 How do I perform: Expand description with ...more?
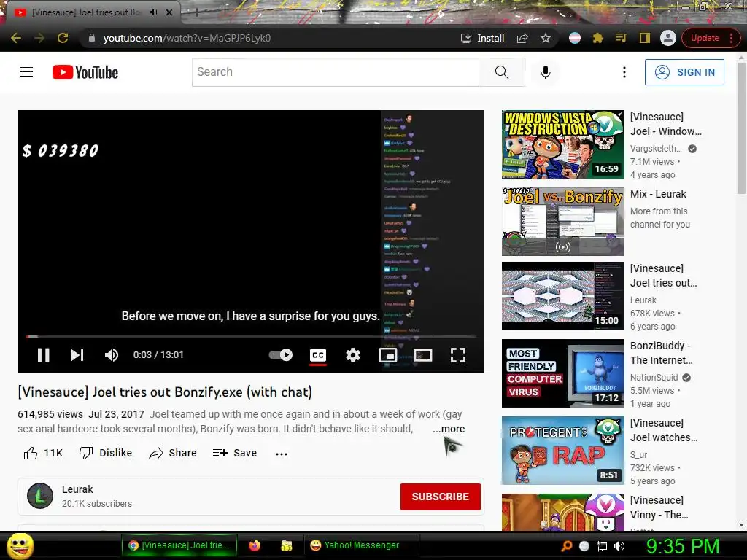click(449, 429)
